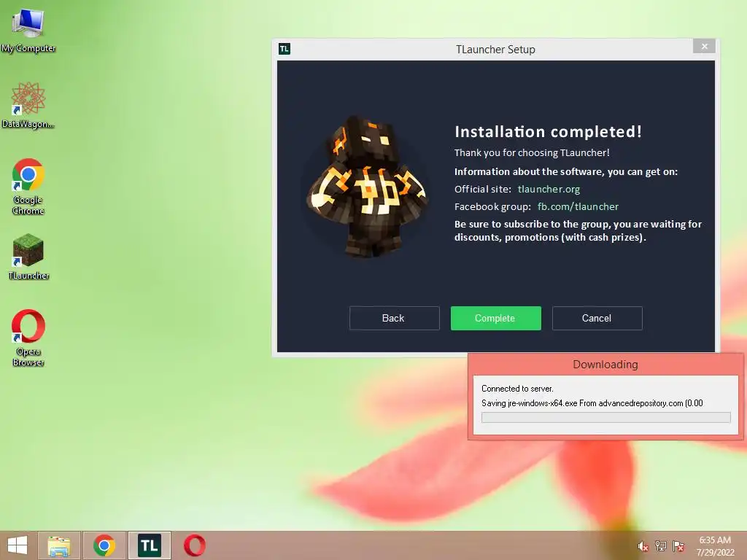Screen dimensions: 747x560
Task: Click the download progress bar
Action: 605,418
